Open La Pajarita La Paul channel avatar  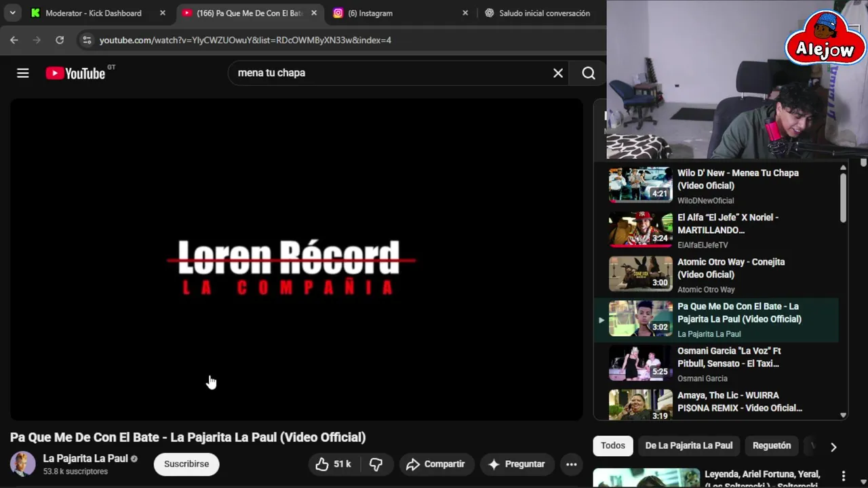pos(22,464)
